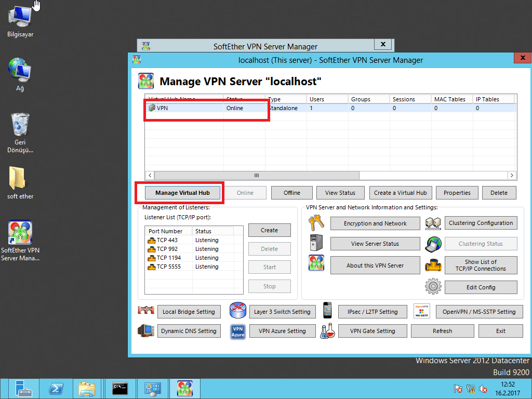Sort hubs by Users column header
This screenshot has width=532, height=399.
pos(327,99)
